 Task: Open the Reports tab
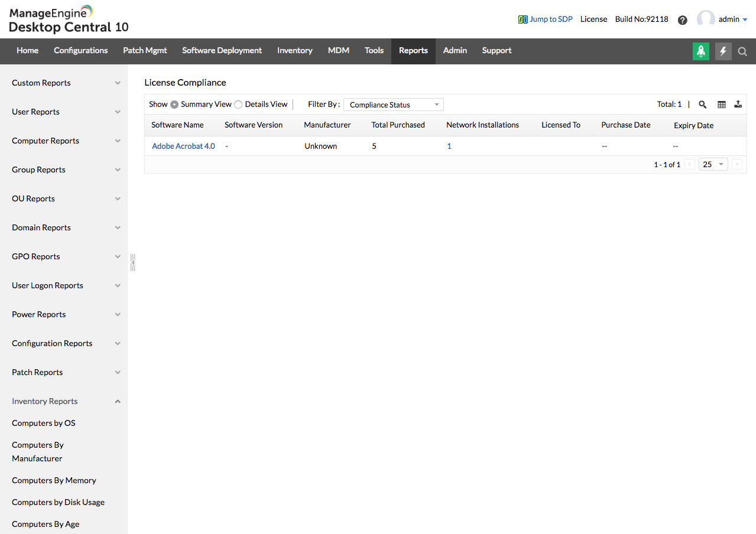(x=413, y=51)
